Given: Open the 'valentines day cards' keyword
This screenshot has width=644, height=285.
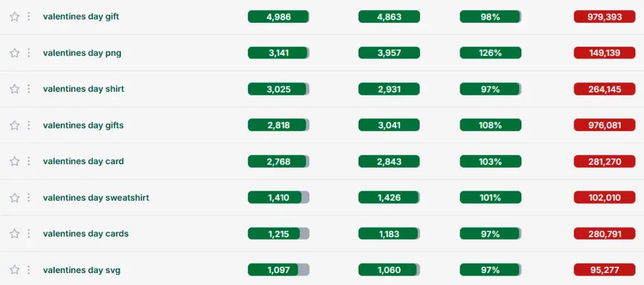Looking at the screenshot, I should 86,234.
